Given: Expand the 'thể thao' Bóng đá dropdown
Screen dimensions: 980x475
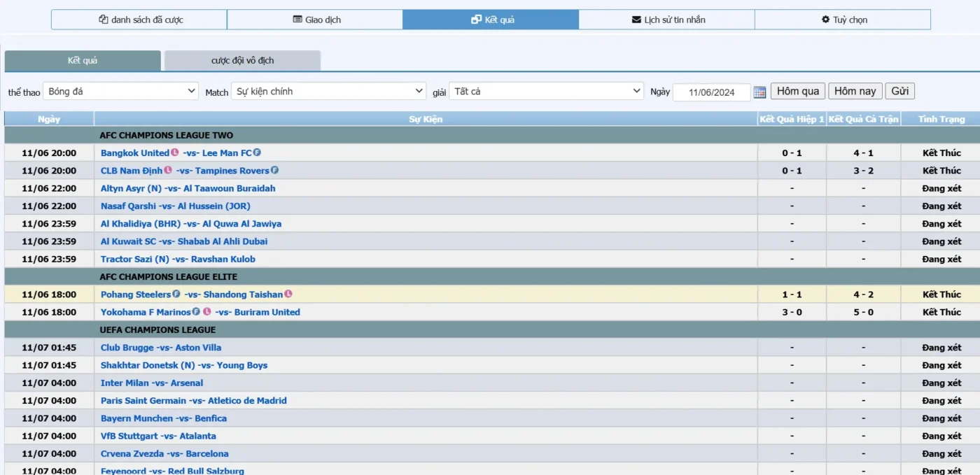Looking at the screenshot, I should [121, 92].
